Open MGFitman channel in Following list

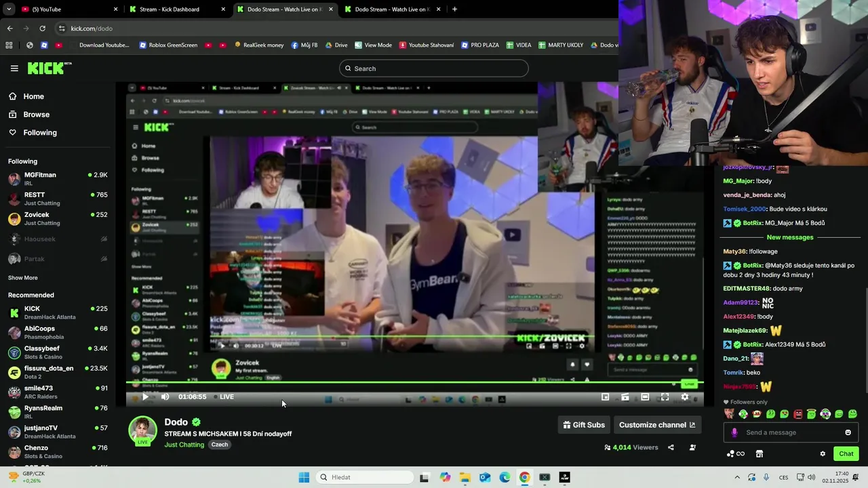[x=58, y=179]
